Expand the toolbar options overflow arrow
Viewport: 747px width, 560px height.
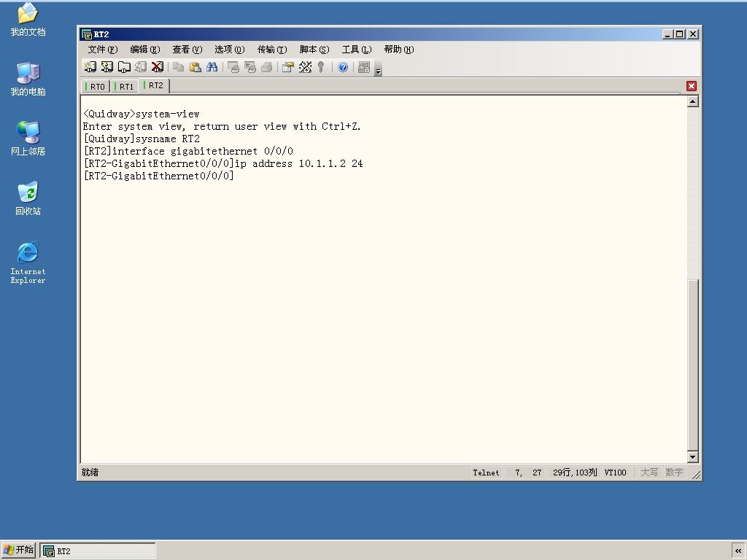379,71
